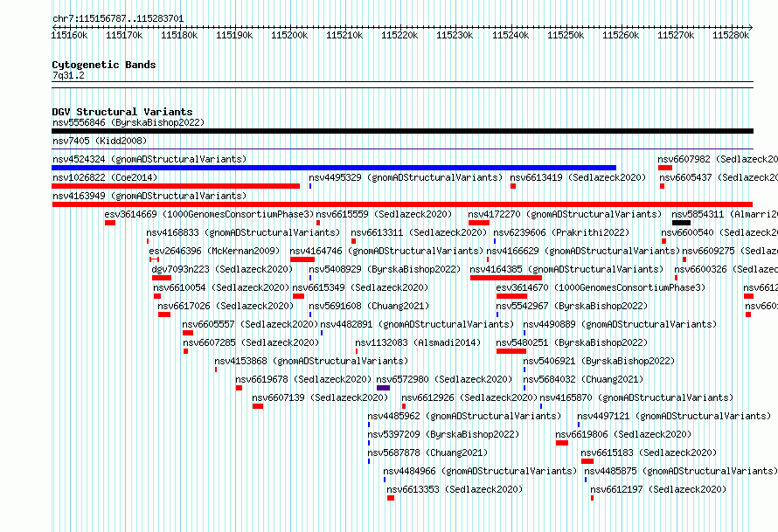Image resolution: width=778 pixels, height=532 pixels.
Task: Open nsv4164385 gnomAD variant label
Action: 566,269
